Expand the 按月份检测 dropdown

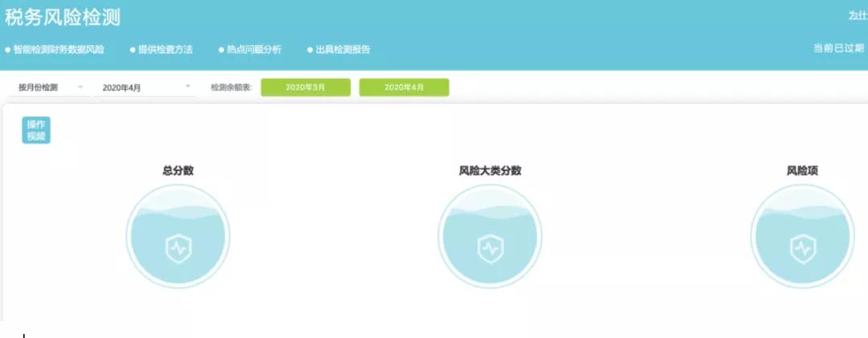click(50, 88)
